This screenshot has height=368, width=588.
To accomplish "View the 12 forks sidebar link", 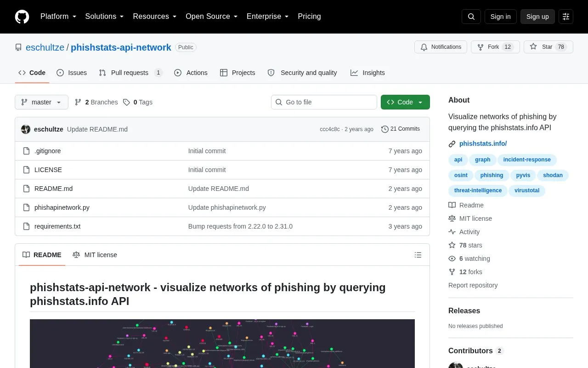I will [x=465, y=272].
